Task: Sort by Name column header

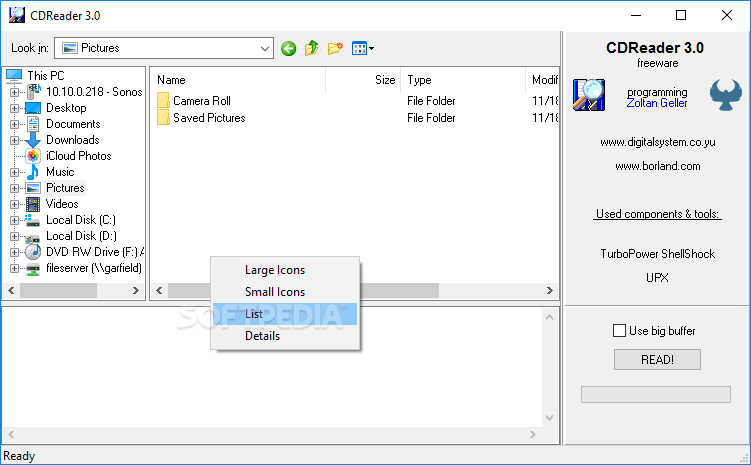Action: tap(239, 80)
